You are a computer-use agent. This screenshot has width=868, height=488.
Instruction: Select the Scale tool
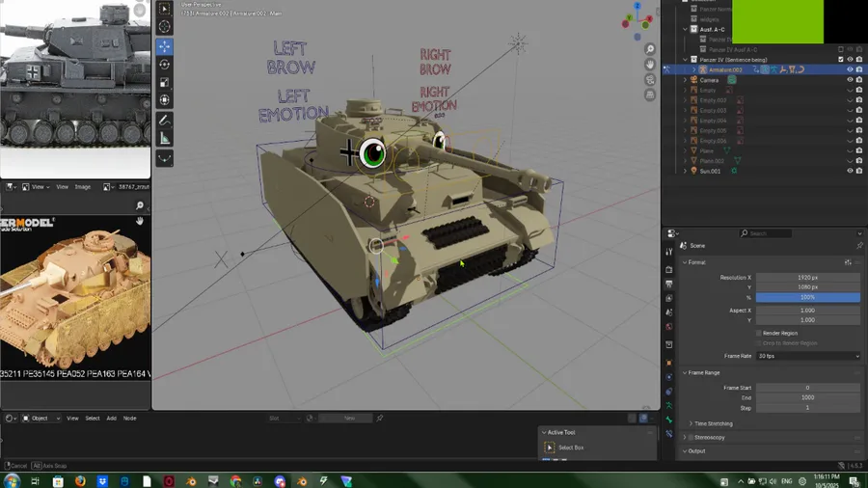[164, 82]
